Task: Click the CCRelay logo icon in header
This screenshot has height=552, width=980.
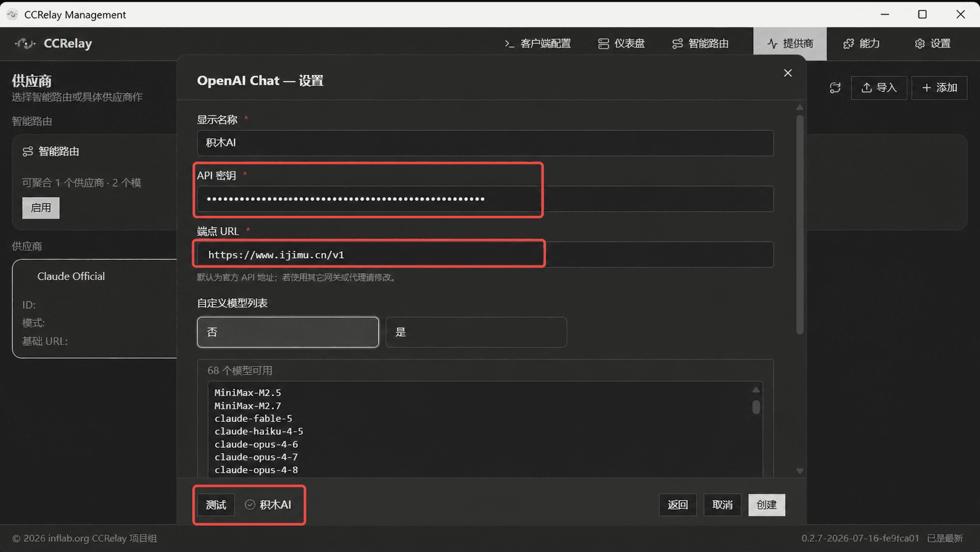Action: coord(25,43)
